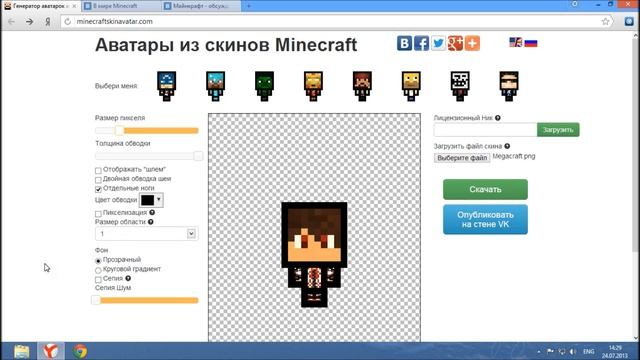The height and width of the screenshot is (360, 640).
Task: Choose the yellow-headed skin avatar
Action: [x=411, y=86]
